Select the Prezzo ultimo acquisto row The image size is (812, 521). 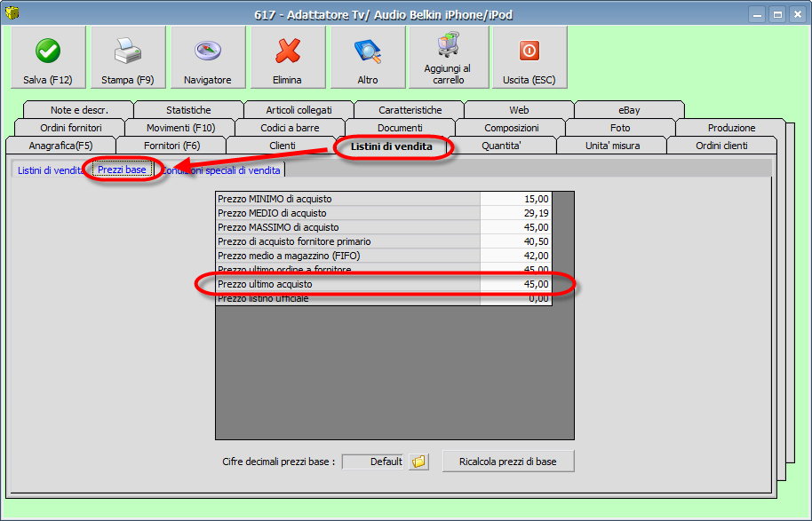384,284
